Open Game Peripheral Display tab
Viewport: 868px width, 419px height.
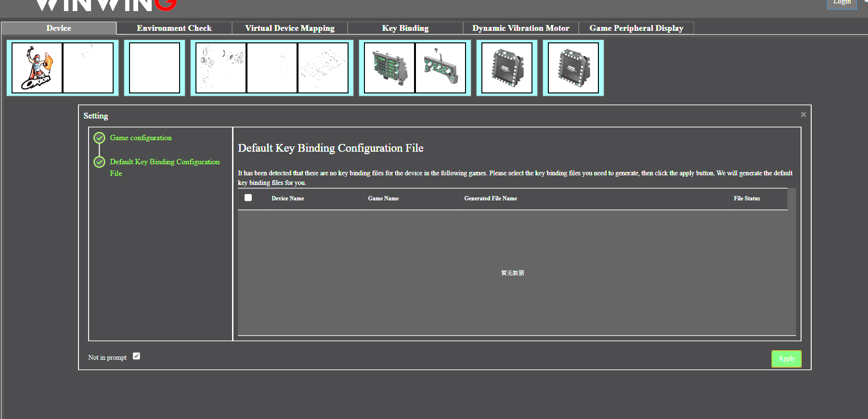pos(636,28)
